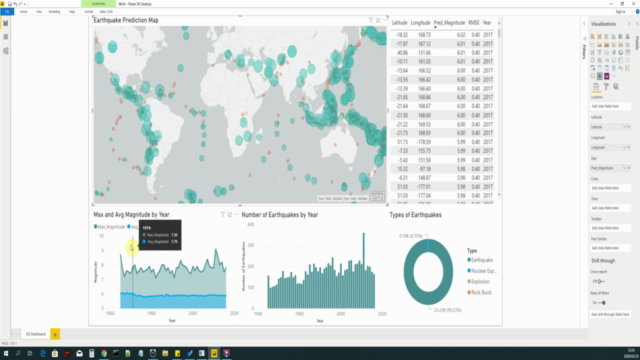Switch to Data view in left sidebar
640x360 pixels.
(x=6, y=37)
